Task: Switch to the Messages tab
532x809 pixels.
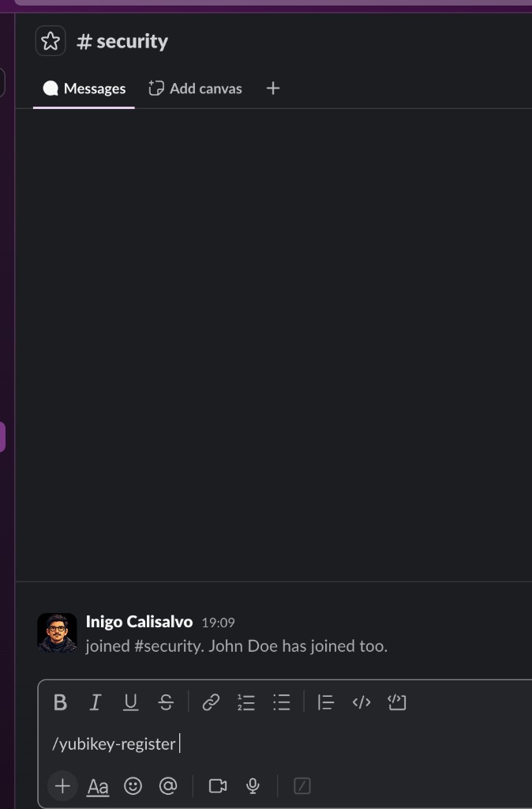Action: click(84, 88)
